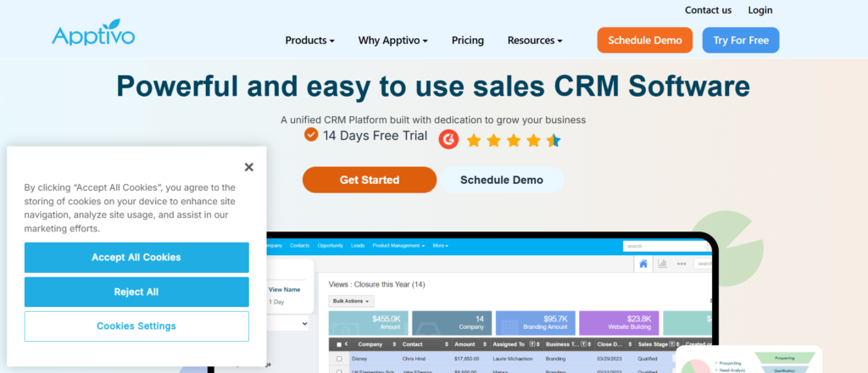Screen dimensions: 868x373
Task: Go to the Pricing page
Action: coord(468,41)
